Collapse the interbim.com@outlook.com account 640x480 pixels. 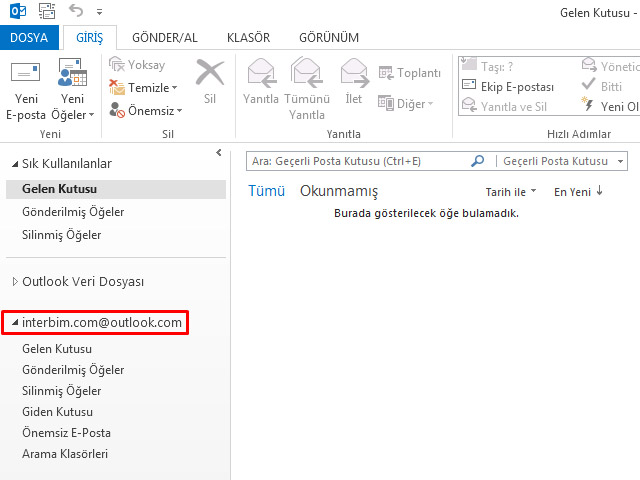14,323
